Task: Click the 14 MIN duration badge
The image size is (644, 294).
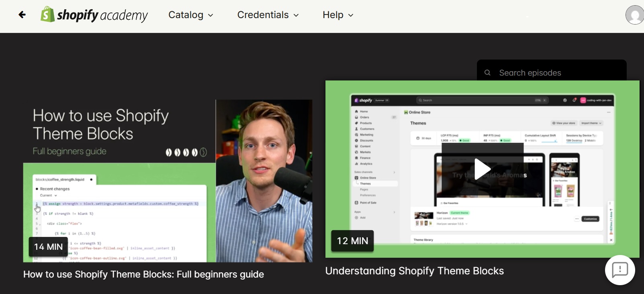Action: point(49,247)
